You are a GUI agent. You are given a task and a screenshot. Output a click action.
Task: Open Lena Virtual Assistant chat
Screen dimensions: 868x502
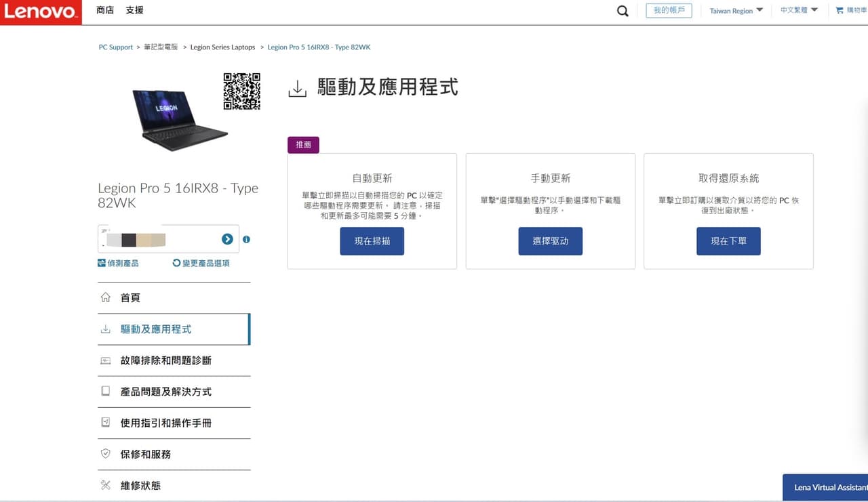point(825,488)
